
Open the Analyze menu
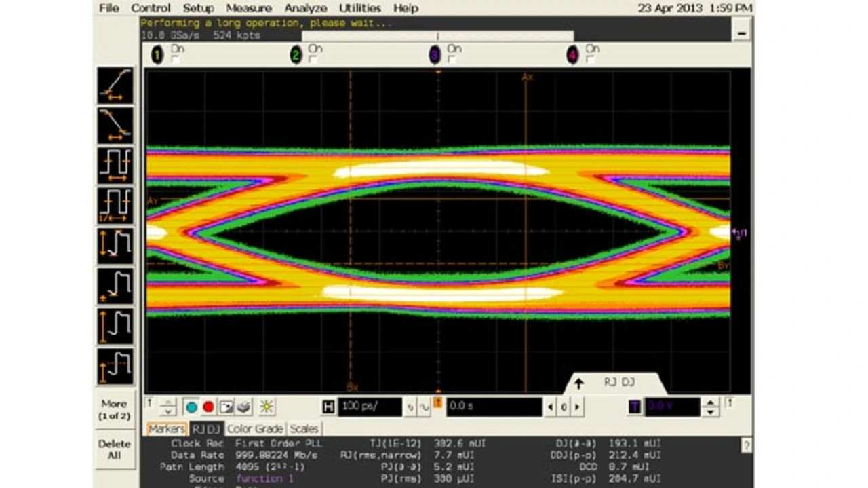(306, 8)
